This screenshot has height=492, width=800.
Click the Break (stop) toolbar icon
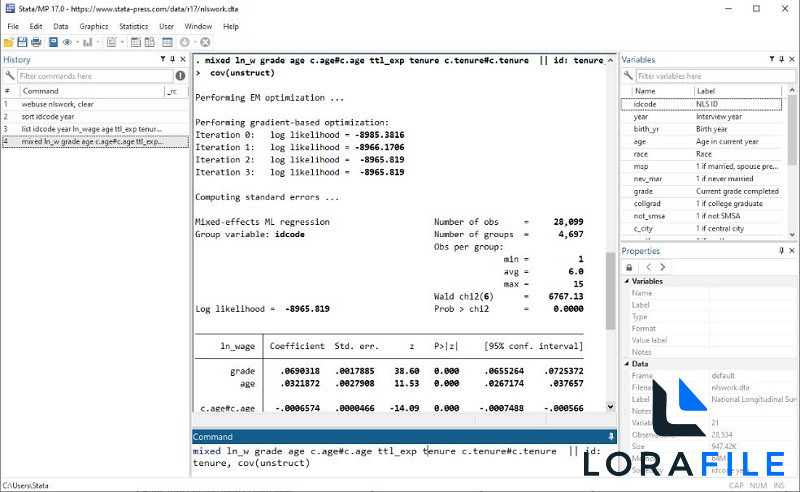pos(205,42)
